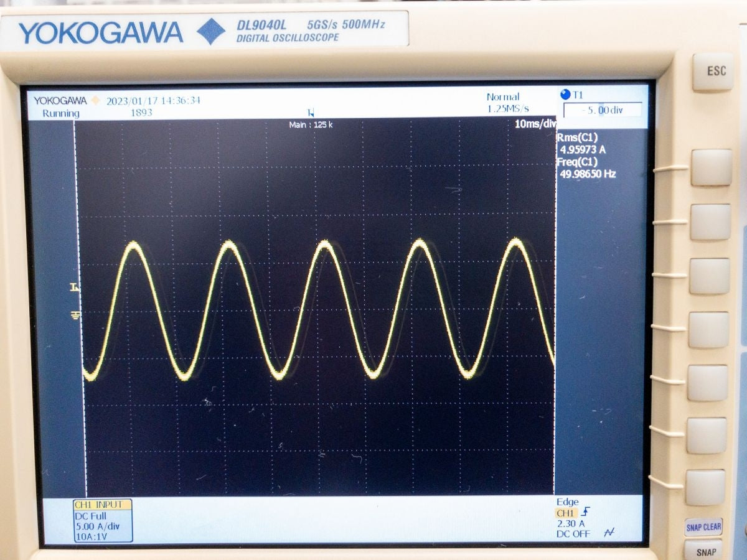Select the Running status text

[61, 113]
